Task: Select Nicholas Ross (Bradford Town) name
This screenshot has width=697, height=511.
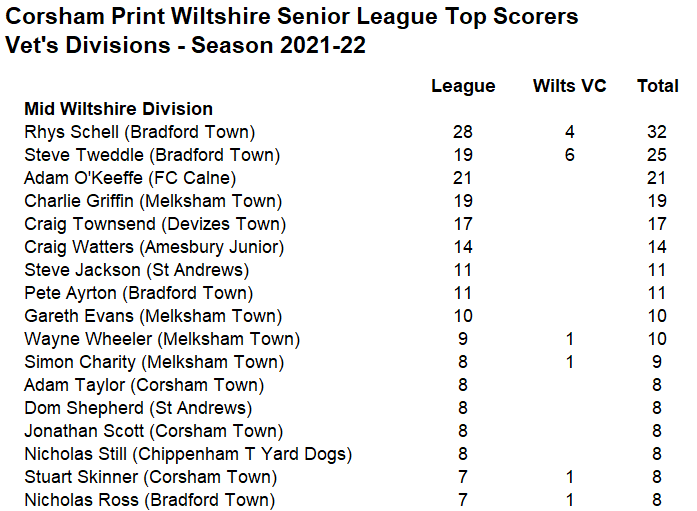Action: [x=150, y=500]
